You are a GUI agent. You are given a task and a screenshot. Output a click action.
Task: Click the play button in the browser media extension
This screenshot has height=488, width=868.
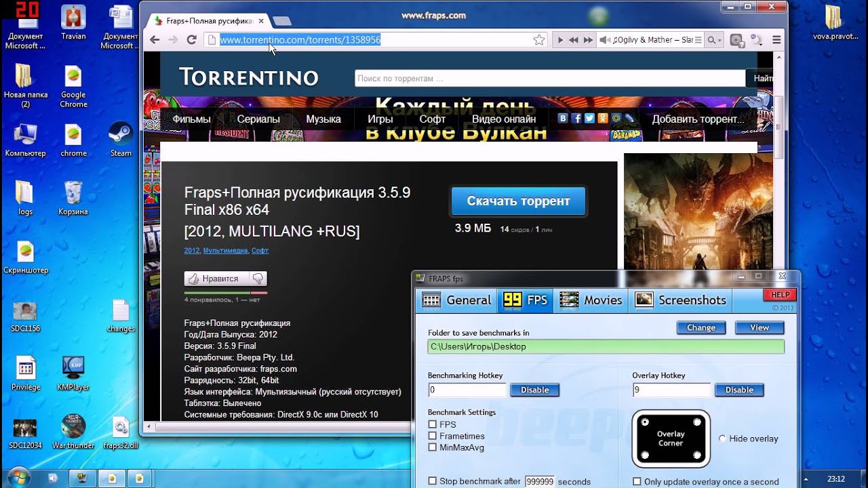tap(560, 40)
